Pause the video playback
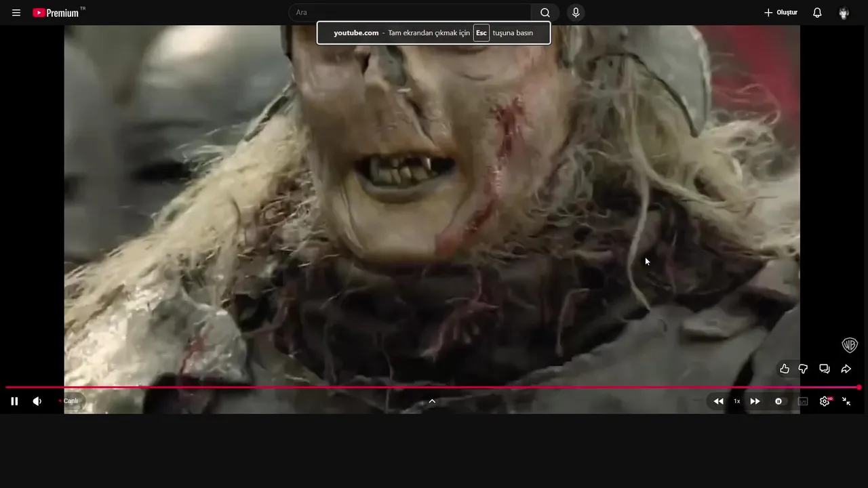The width and height of the screenshot is (868, 488). coord(14,401)
